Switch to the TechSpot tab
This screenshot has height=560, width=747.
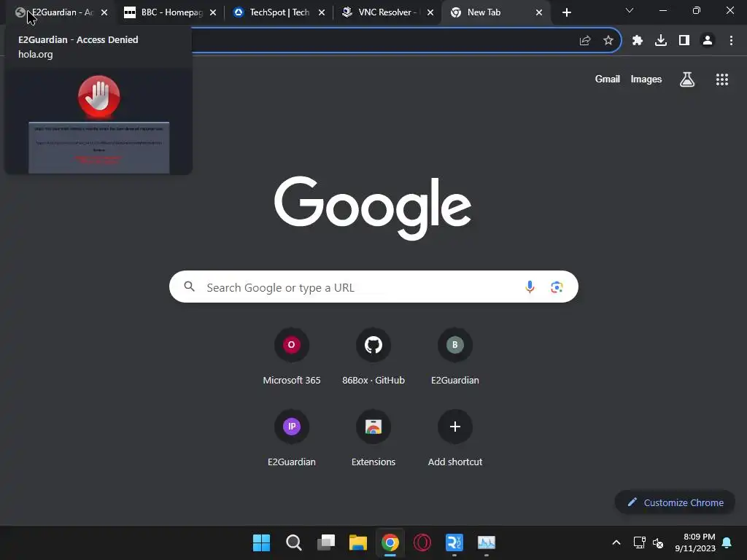pos(278,12)
